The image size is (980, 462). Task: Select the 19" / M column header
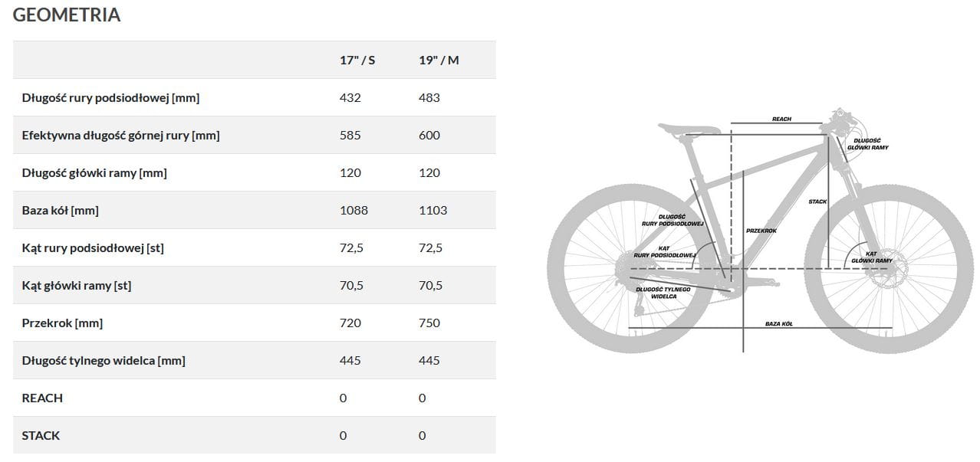[439, 60]
